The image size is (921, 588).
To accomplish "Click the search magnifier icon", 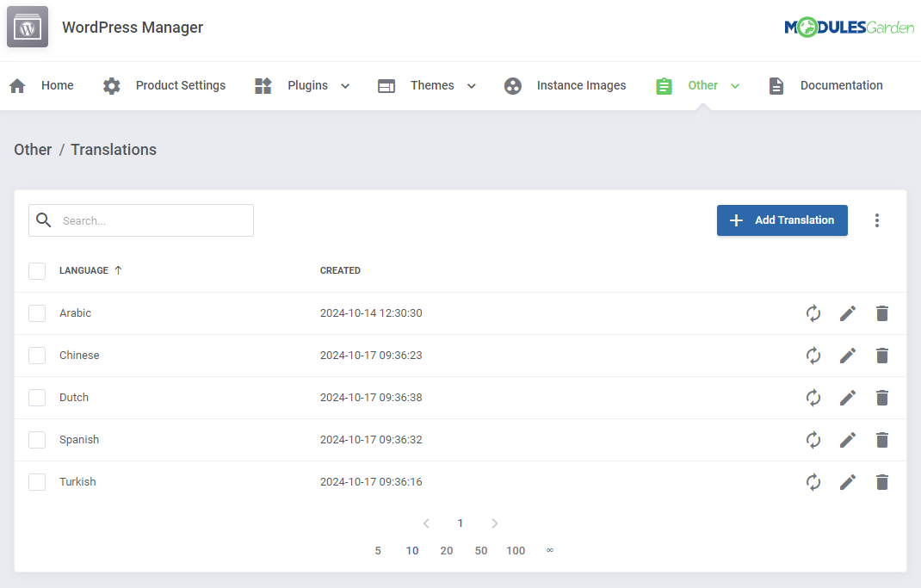I will click(43, 220).
